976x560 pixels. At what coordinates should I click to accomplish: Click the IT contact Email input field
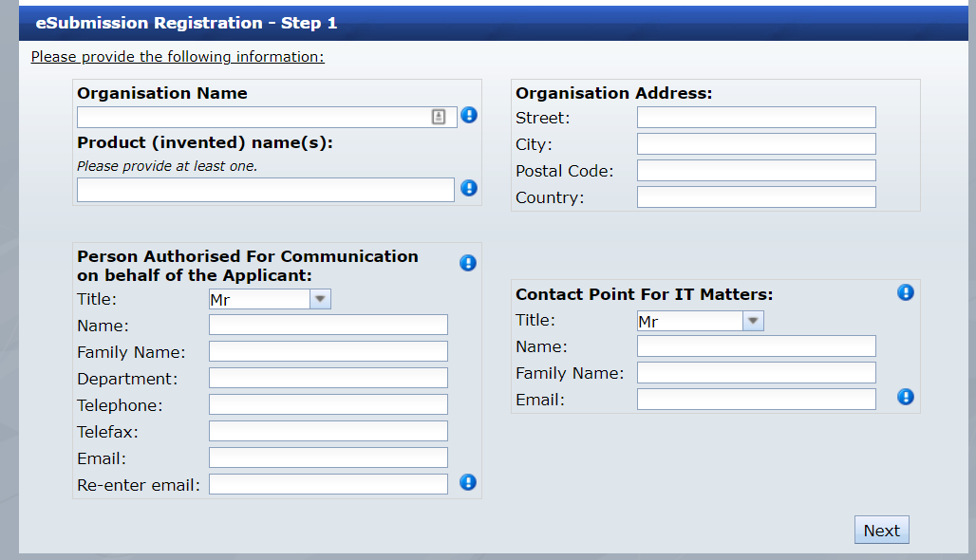pos(757,400)
